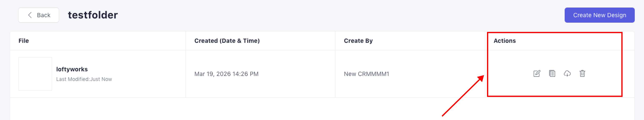Edit the loftyworks design
The image size is (644, 120).
click(537, 73)
